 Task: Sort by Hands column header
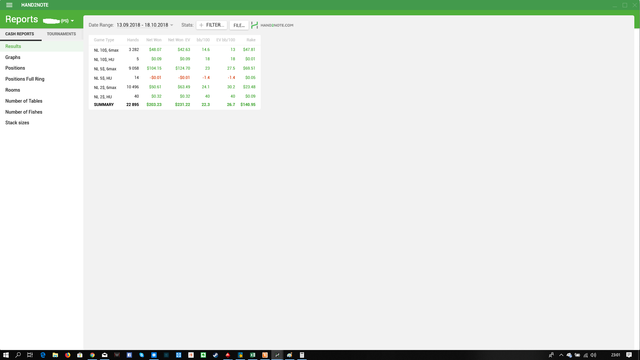(x=133, y=40)
